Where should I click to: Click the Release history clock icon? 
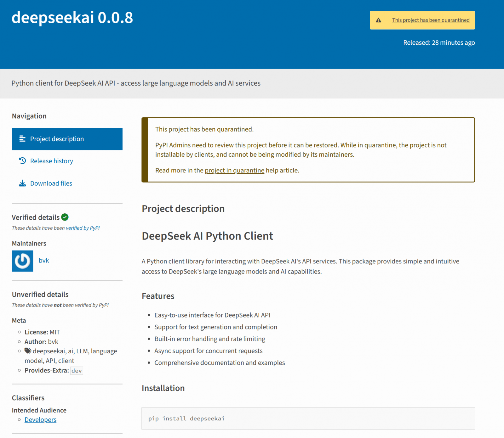point(22,161)
